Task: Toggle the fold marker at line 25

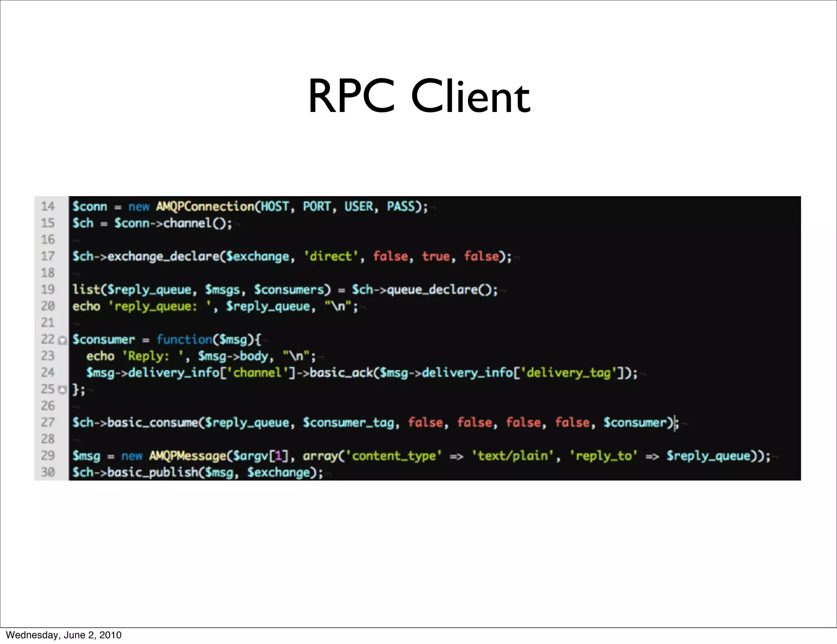Action: 62,390
